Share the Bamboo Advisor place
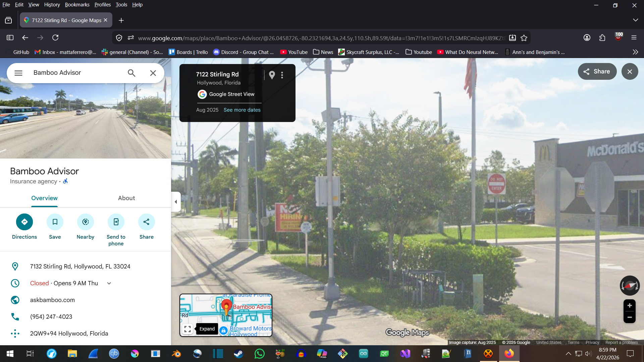Image resolution: width=644 pixels, height=362 pixels. [147, 227]
